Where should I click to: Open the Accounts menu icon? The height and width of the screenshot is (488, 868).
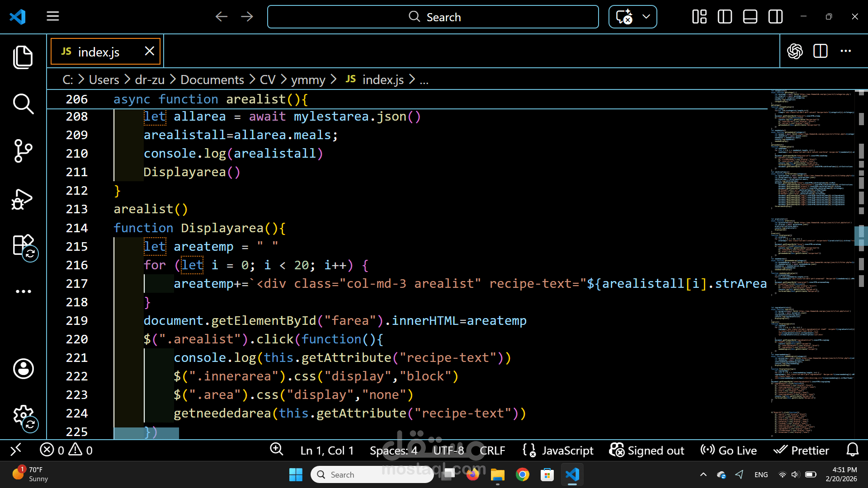tap(23, 369)
